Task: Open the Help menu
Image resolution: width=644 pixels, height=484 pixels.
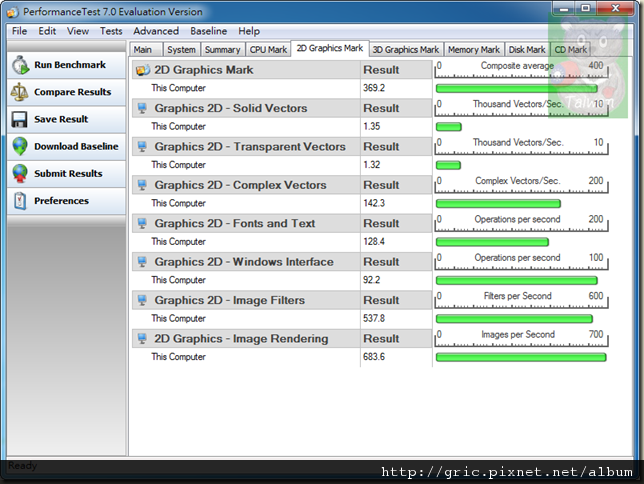Action: click(x=249, y=31)
